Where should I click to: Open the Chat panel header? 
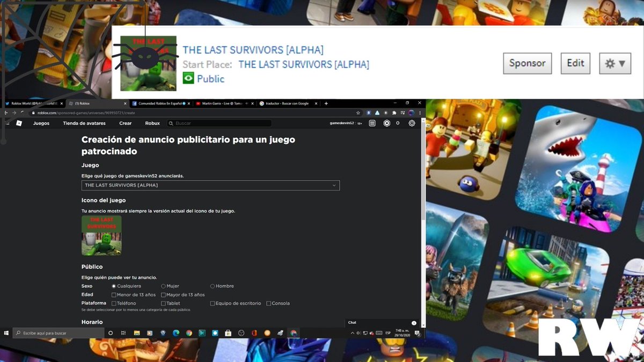pyautogui.click(x=383, y=323)
